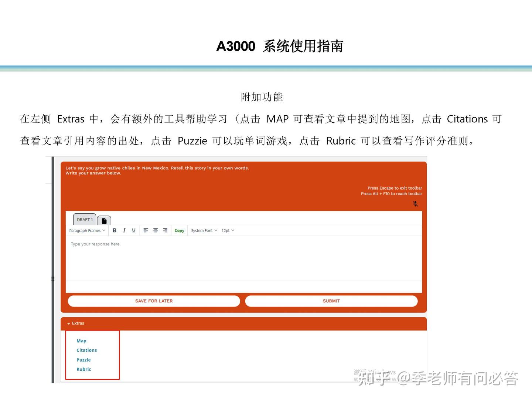
Task: Switch to the DRAFT 1 tab
Action: click(x=84, y=220)
